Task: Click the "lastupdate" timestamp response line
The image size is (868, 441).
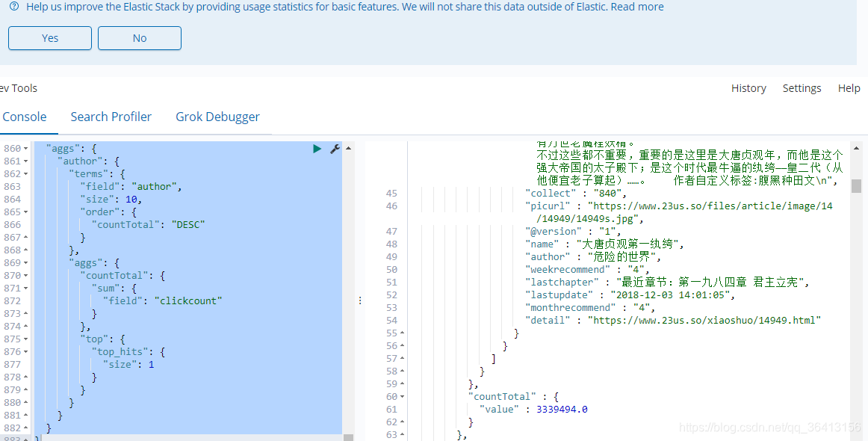Action: tap(630, 295)
